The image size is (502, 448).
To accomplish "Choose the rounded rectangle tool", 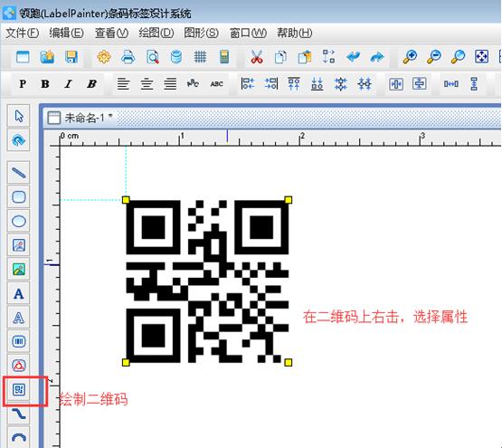I will 19,196.
